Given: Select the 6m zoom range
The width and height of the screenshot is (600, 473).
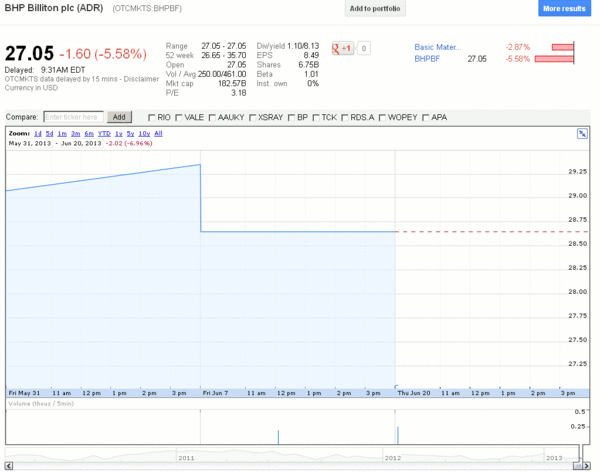Looking at the screenshot, I should 89,133.
